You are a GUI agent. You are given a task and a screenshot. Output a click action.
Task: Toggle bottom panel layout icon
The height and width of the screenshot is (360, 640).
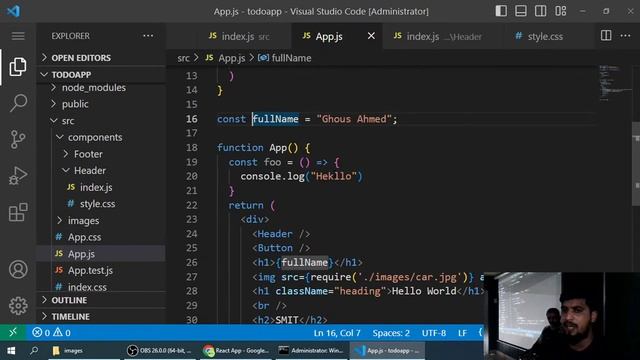(x=521, y=11)
